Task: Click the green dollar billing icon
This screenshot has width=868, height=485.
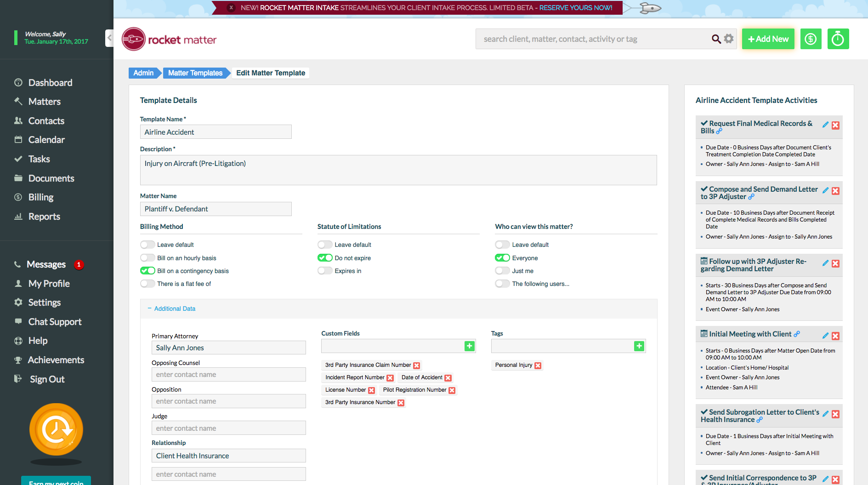Action: (x=811, y=39)
